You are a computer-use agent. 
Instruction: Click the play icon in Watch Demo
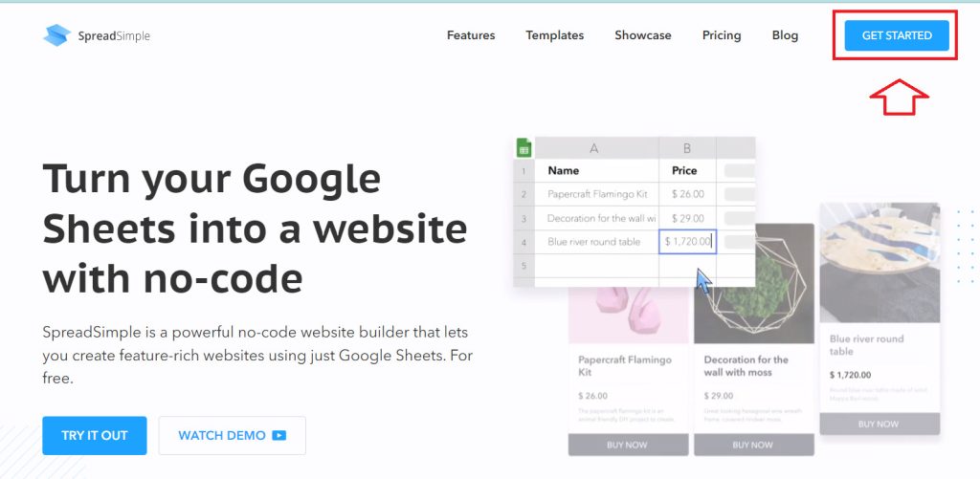[278, 436]
